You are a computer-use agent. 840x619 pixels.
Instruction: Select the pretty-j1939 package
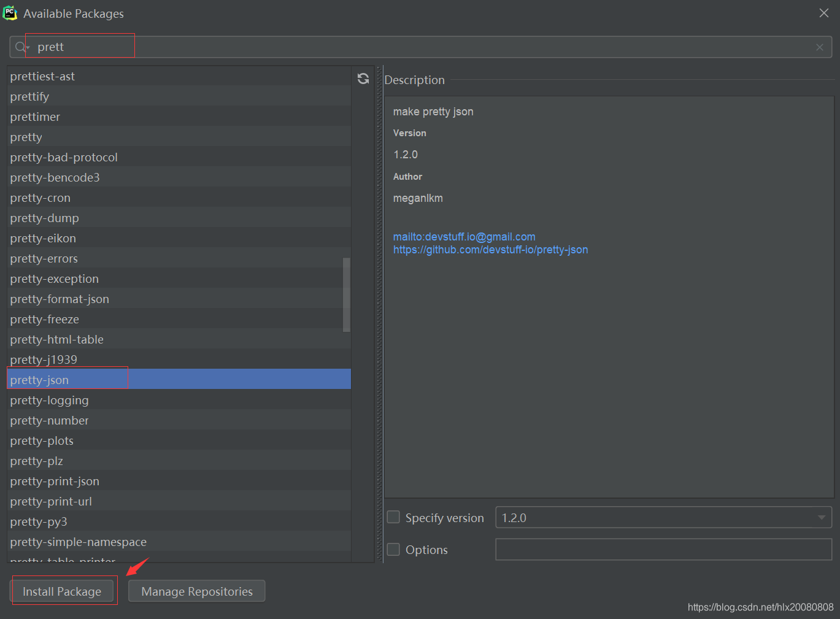pos(179,359)
